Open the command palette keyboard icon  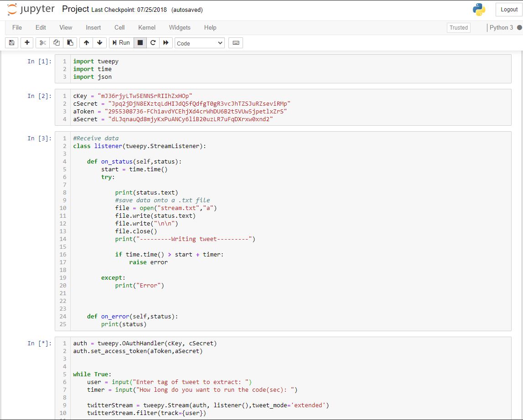(236, 43)
